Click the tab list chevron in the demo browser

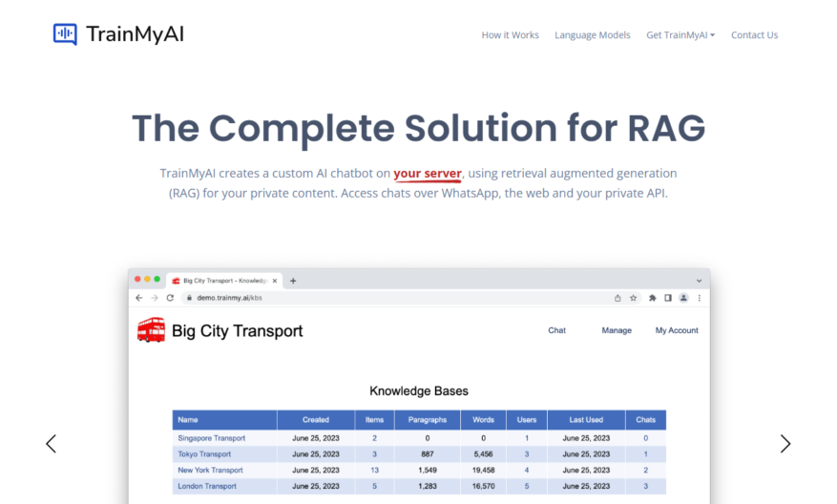tap(699, 281)
